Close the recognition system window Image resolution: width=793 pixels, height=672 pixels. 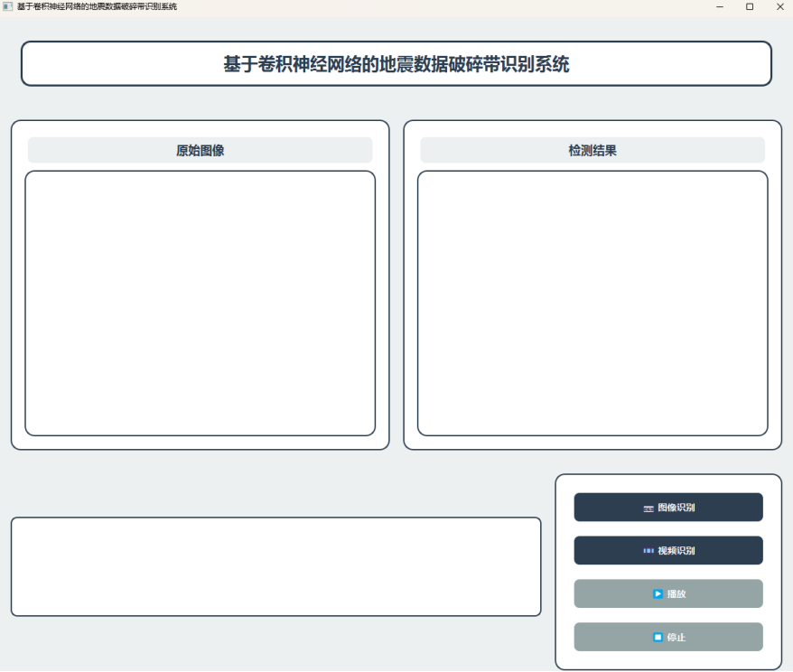pos(779,6)
